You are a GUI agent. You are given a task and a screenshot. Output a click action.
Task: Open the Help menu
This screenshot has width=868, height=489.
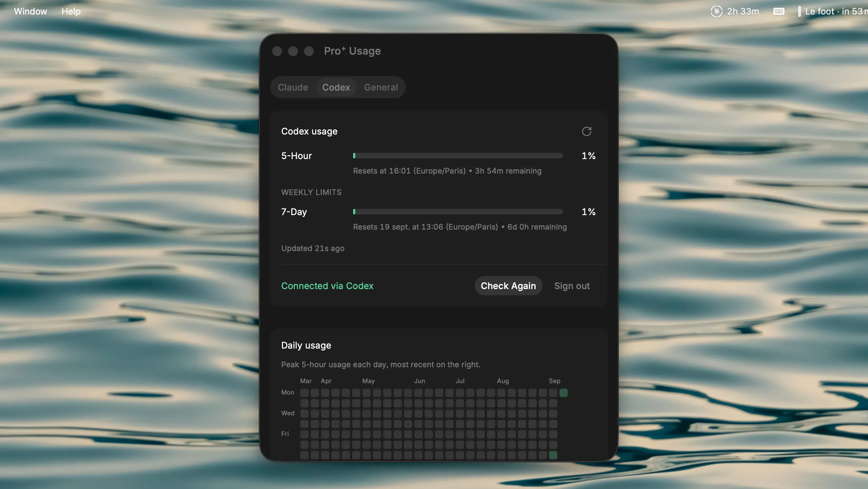point(71,11)
